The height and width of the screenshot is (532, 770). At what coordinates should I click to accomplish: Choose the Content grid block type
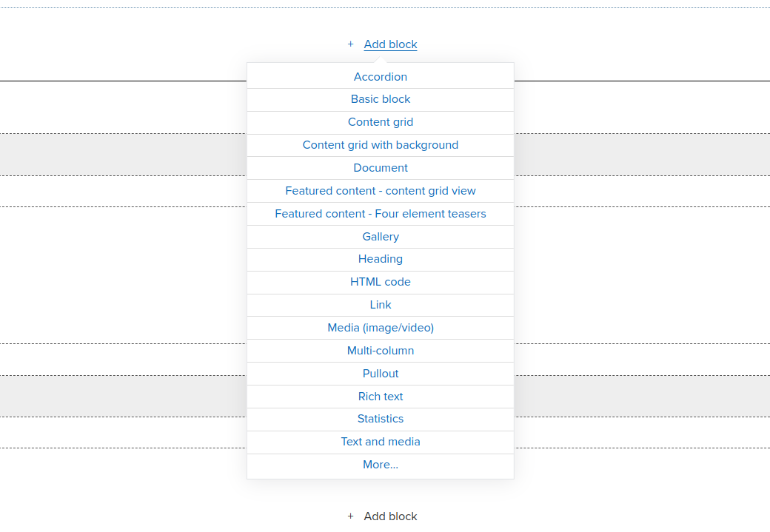click(x=381, y=122)
